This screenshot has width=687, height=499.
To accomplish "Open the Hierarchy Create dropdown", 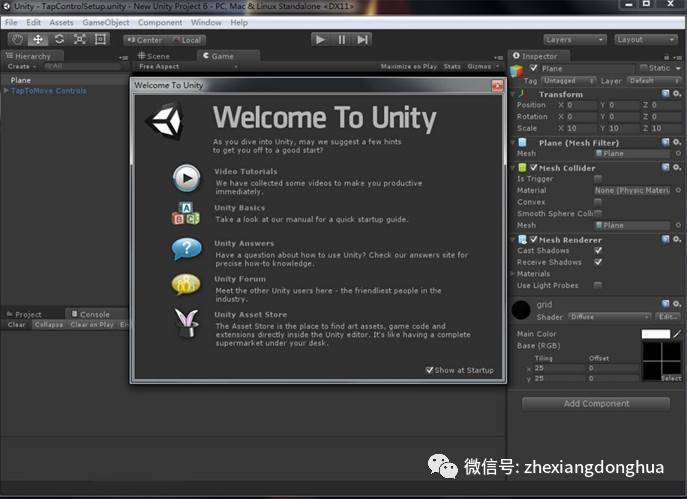I will (x=21, y=67).
